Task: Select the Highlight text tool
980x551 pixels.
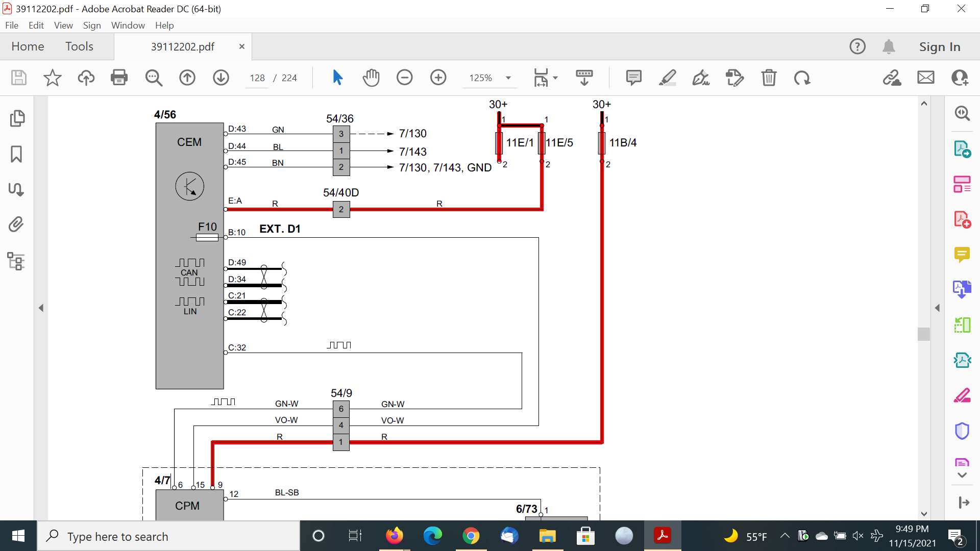Action: [667, 78]
